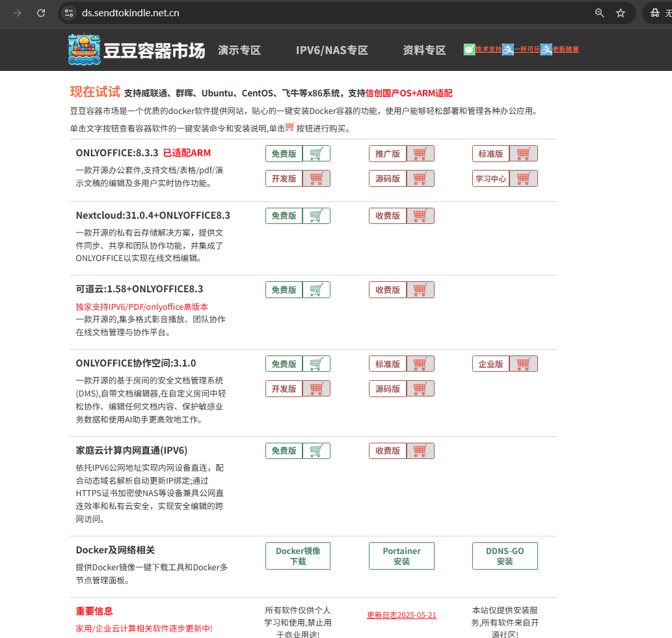Click the 免费版 button for 可道云

pyautogui.click(x=284, y=290)
